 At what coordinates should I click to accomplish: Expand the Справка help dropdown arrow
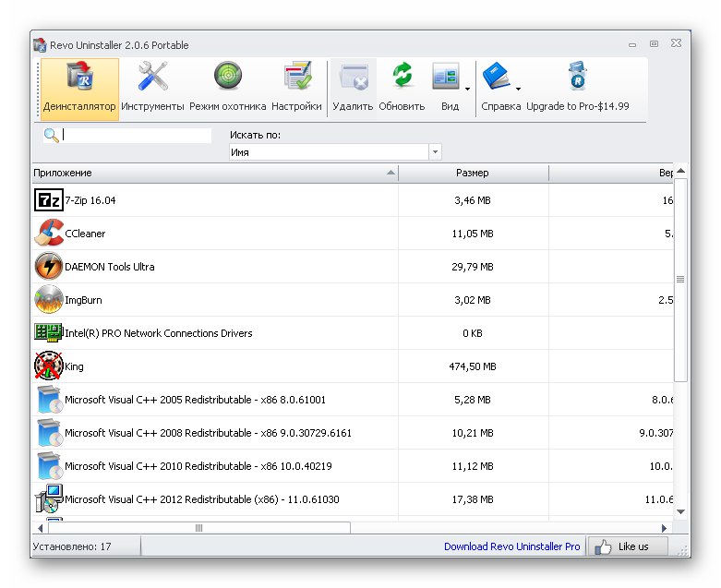point(518,89)
